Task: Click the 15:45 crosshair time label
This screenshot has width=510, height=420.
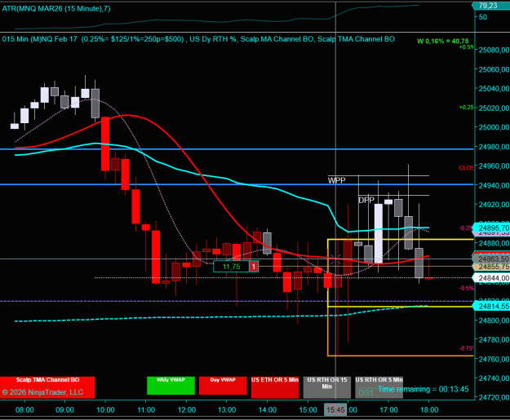Action: coord(335,410)
